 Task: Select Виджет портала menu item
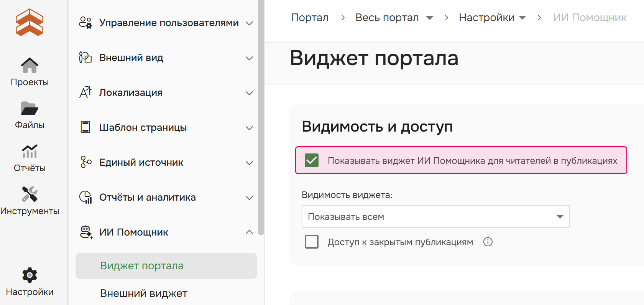pyautogui.click(x=166, y=265)
